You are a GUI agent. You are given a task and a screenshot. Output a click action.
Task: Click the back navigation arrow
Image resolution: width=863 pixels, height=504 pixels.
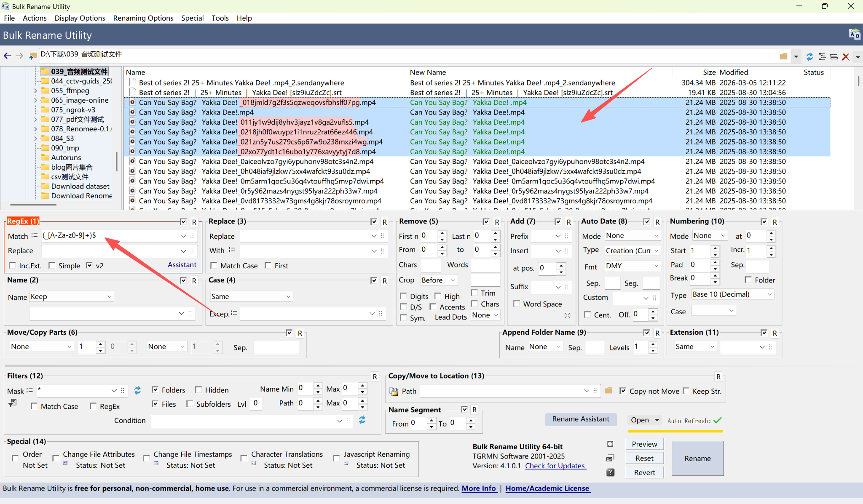coord(7,56)
